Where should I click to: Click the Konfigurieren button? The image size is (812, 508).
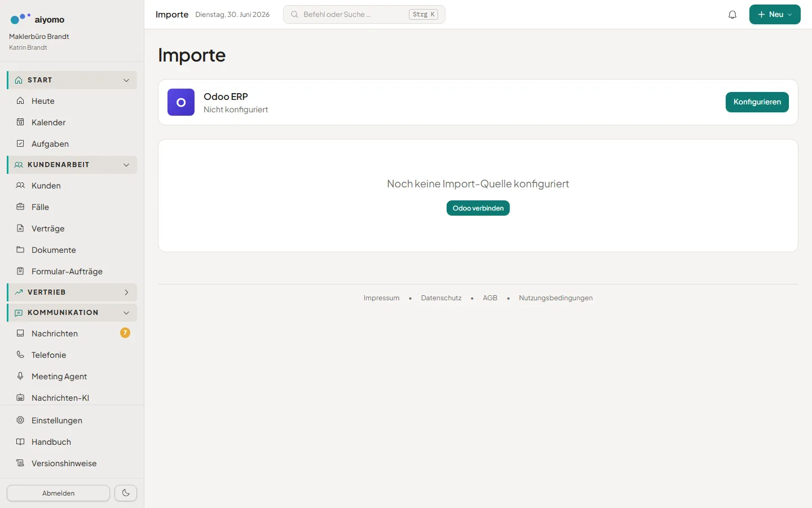pyautogui.click(x=757, y=102)
